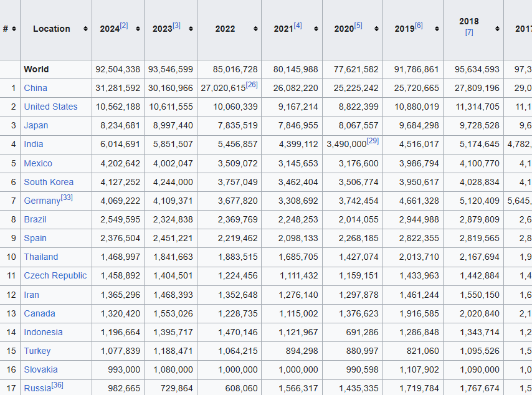Select United States 2023 value 10,611,555

coord(171,107)
